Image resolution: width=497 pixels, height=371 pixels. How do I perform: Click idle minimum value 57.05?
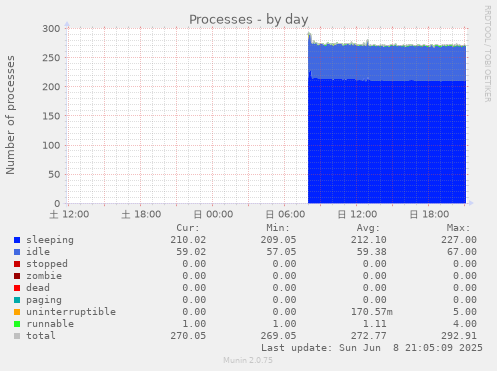pyautogui.click(x=281, y=252)
